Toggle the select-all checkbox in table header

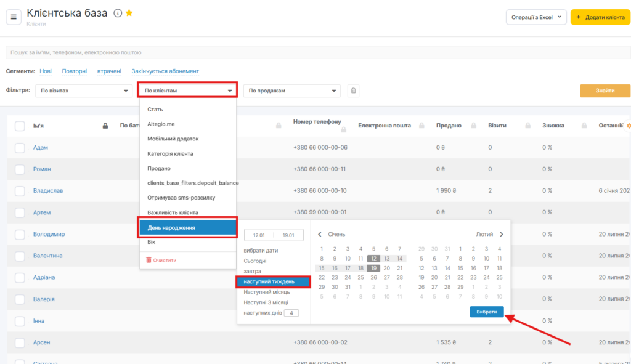point(20,126)
